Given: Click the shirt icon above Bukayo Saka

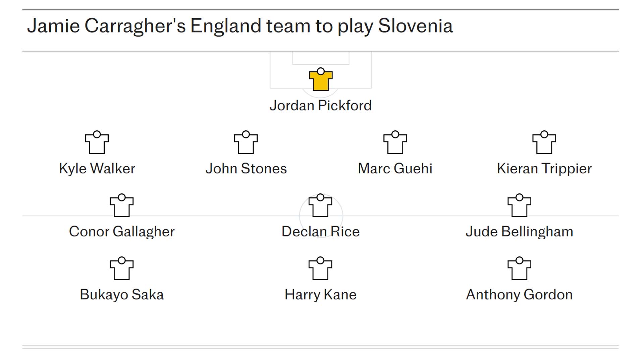Looking at the screenshot, I should pos(122,268).
